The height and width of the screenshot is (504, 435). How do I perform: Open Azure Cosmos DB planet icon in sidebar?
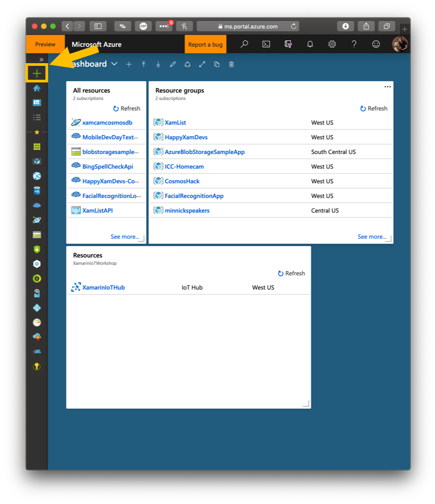37,220
